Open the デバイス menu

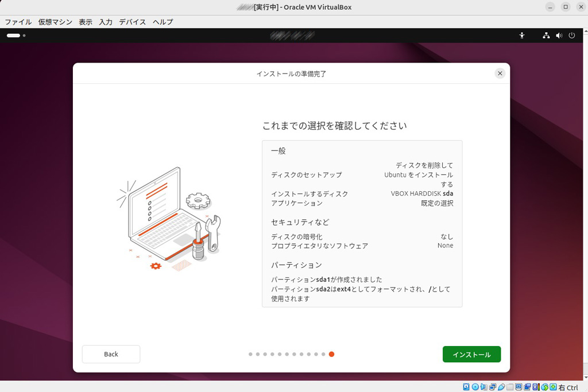[133, 22]
